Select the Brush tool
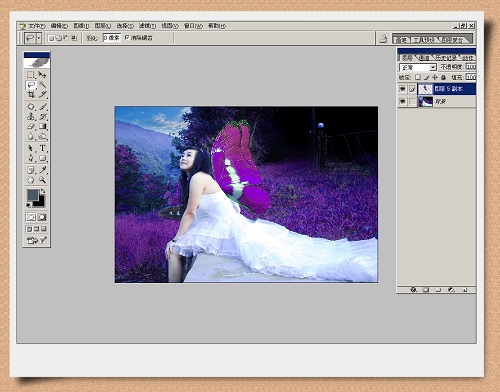500x392 pixels. [x=42, y=107]
